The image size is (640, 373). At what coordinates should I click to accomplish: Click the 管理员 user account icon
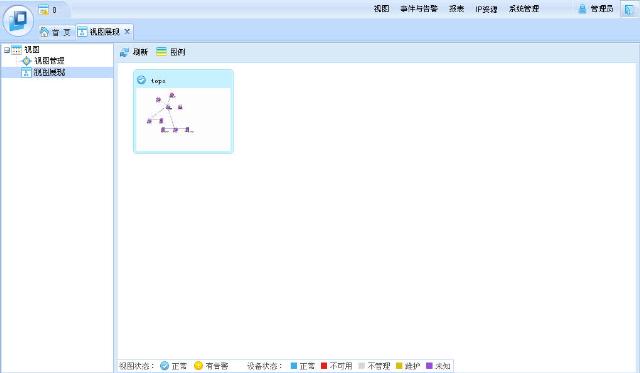pyautogui.click(x=582, y=9)
